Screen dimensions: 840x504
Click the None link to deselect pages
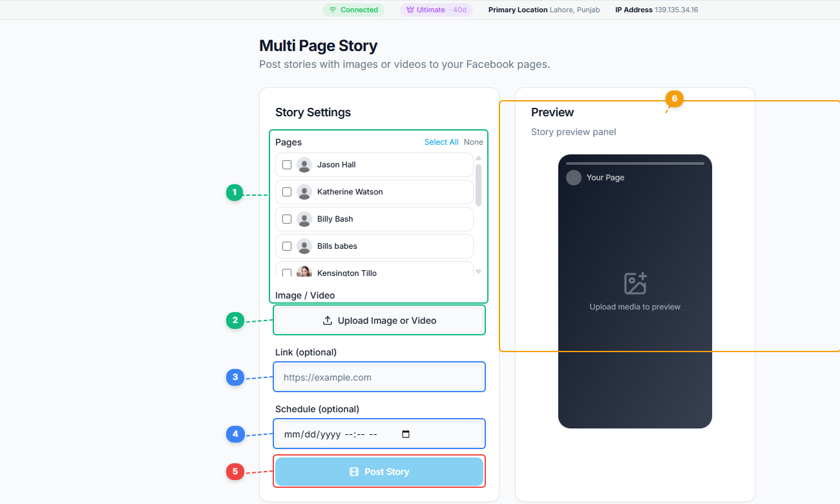pos(473,142)
